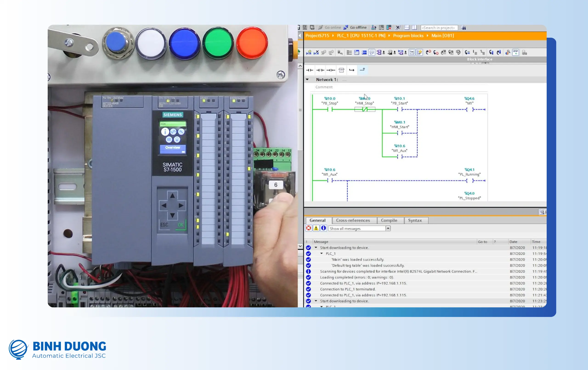Open the Show all messages dropdown
This screenshot has height=370, width=588.
click(x=388, y=228)
